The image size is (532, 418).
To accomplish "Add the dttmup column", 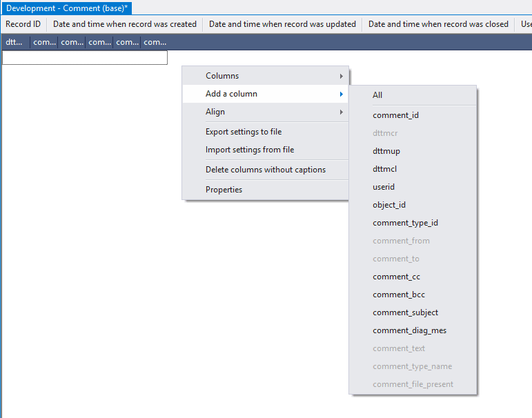I will click(386, 151).
